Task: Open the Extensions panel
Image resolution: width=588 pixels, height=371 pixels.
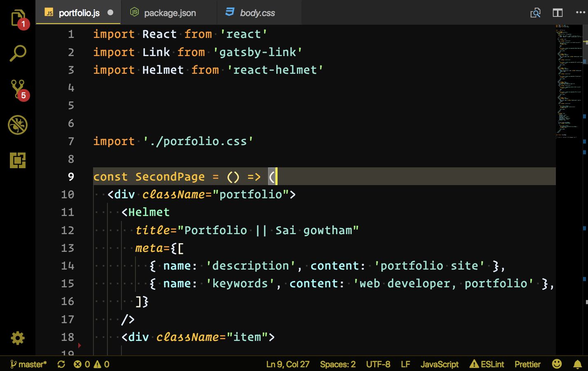Action: (x=18, y=160)
